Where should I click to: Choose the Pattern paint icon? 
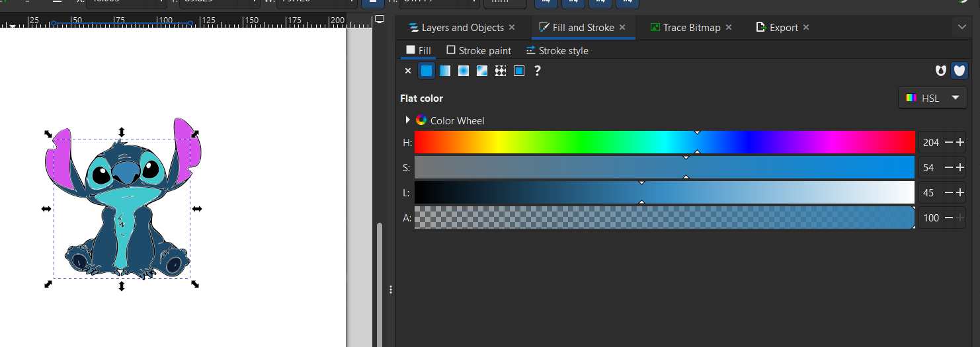point(501,71)
